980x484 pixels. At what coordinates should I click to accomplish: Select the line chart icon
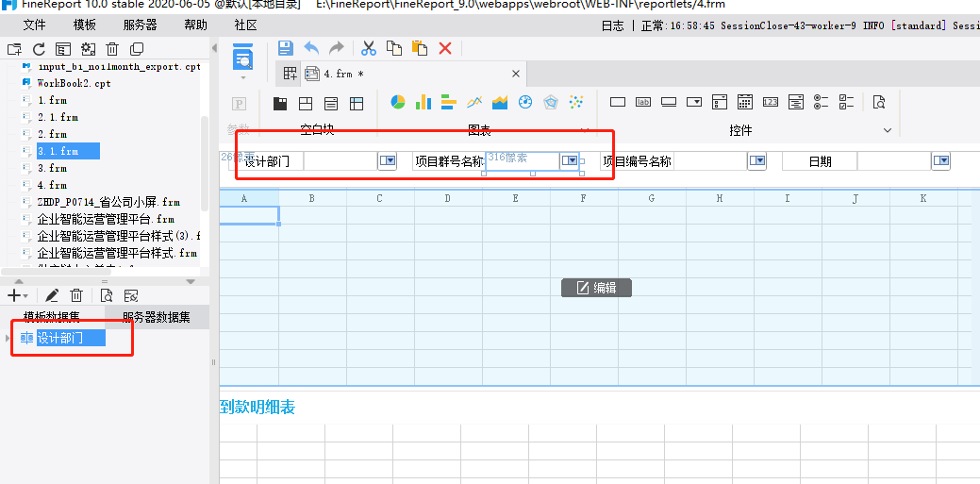click(x=474, y=102)
